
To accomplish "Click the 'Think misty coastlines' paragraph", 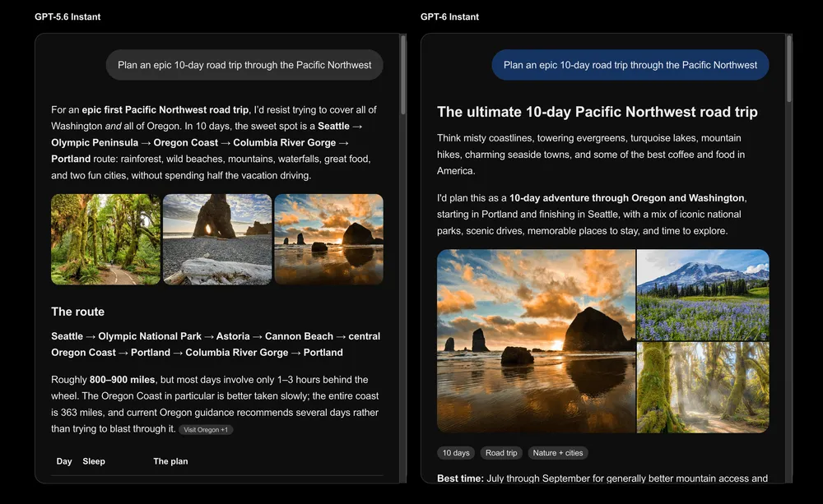I will point(591,155).
